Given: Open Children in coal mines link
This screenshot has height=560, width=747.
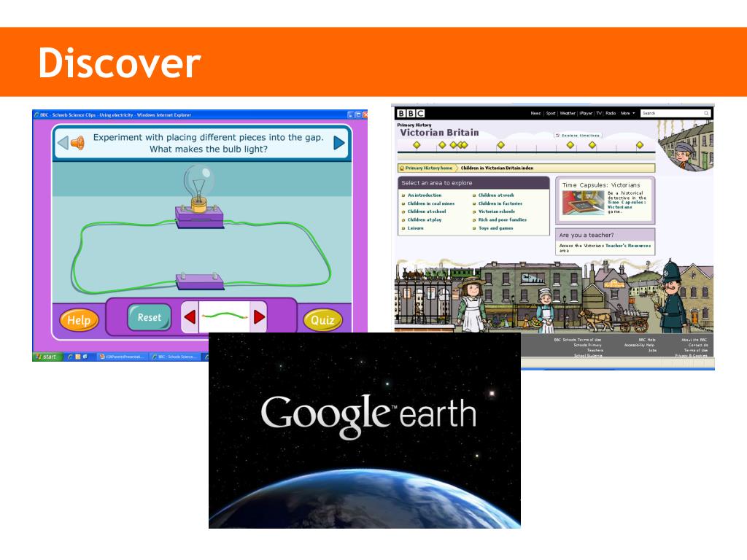Looking at the screenshot, I should [x=431, y=203].
